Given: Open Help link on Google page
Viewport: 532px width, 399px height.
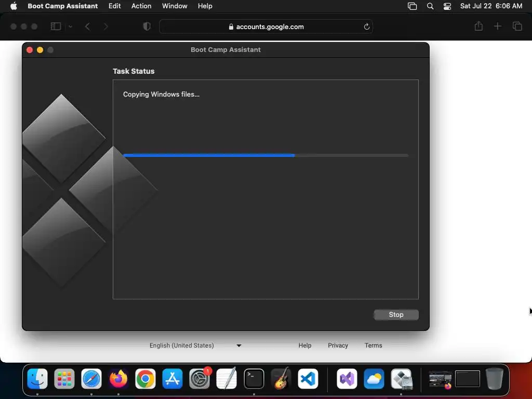Looking at the screenshot, I should point(304,345).
